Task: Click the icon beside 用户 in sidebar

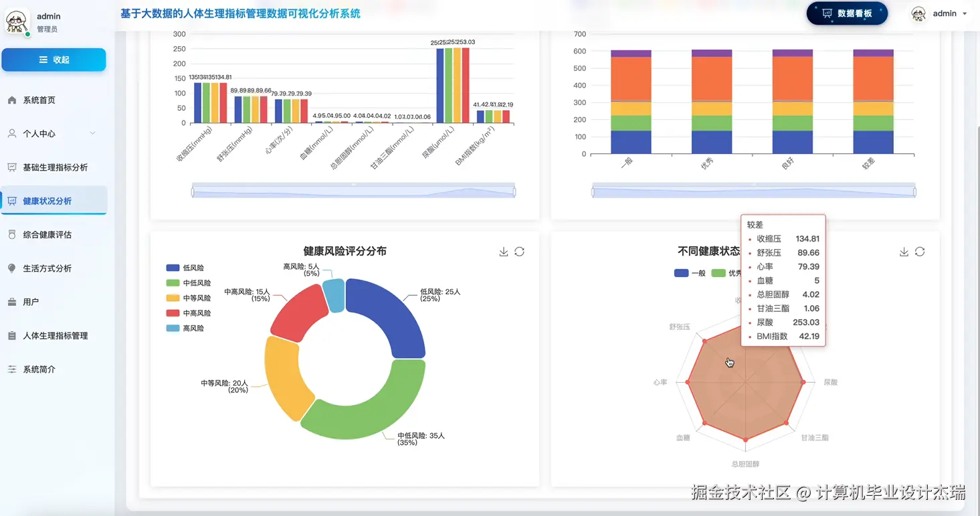Action: tap(12, 302)
